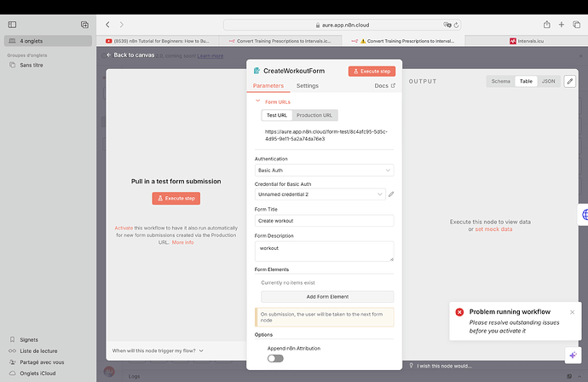Open the AI assistant sparkle button

click(x=573, y=355)
